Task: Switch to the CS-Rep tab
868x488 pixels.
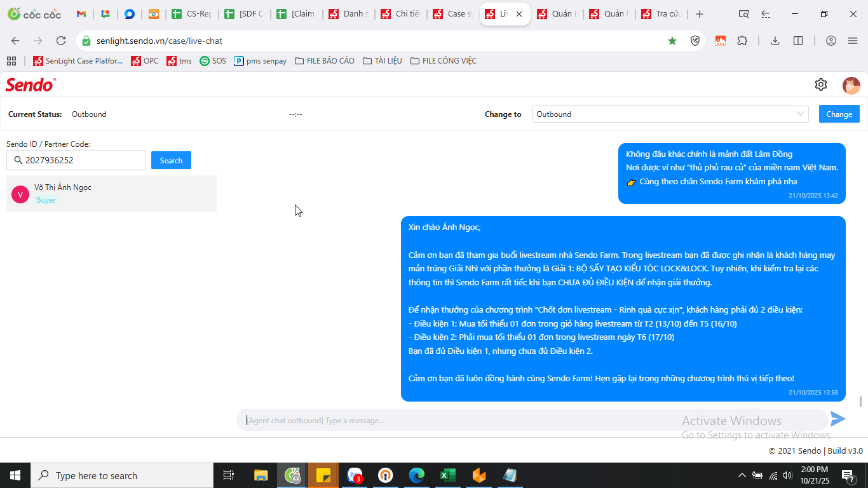Action: 193,14
